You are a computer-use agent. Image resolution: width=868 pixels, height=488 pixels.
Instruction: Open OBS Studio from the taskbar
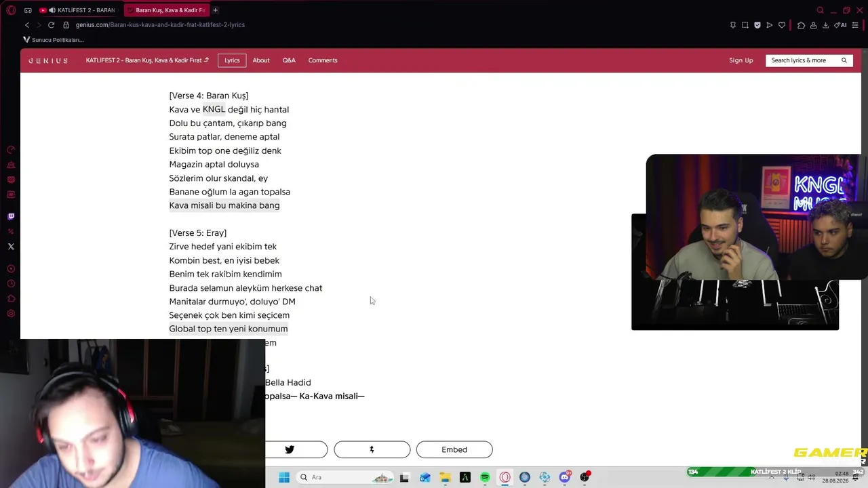(585, 477)
